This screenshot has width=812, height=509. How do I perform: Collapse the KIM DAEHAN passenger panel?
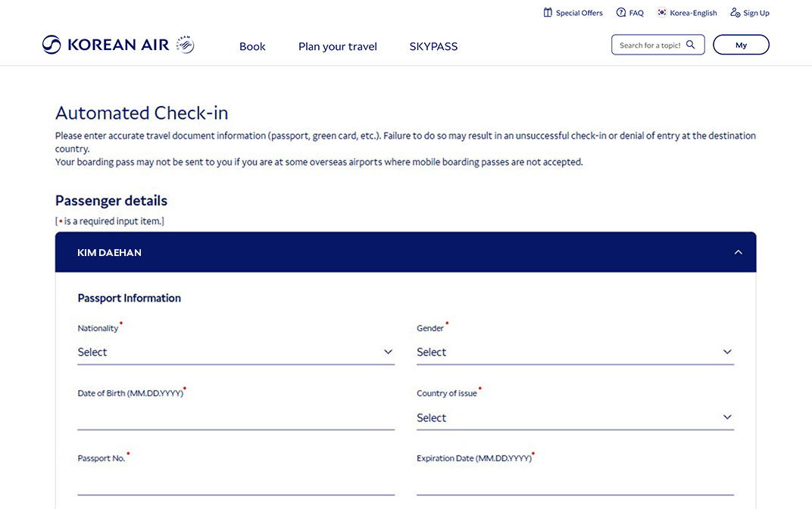(x=738, y=251)
